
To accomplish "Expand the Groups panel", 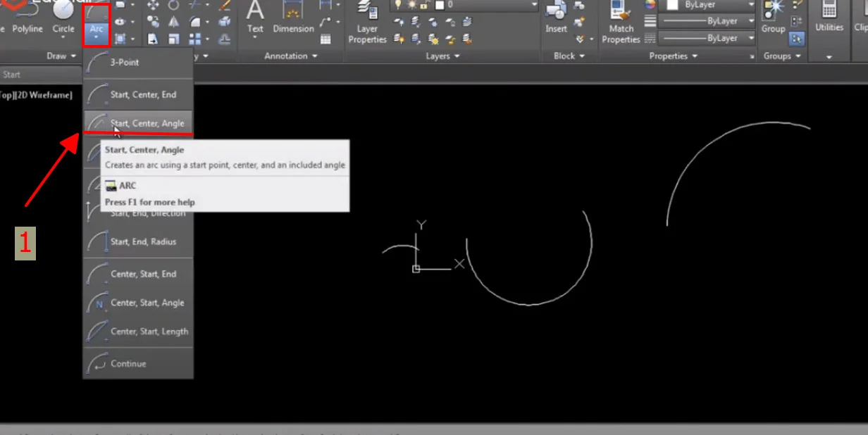I will [x=782, y=56].
